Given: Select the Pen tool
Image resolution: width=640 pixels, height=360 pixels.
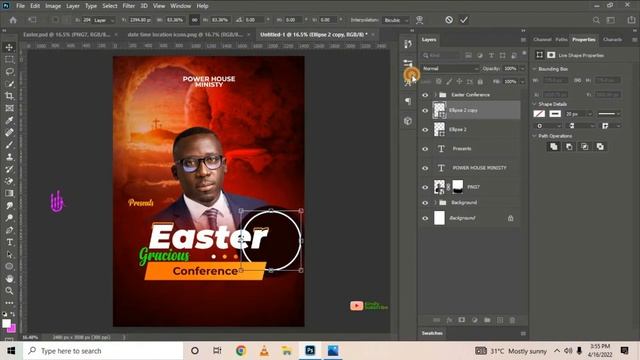Looking at the screenshot, I should (9, 230).
